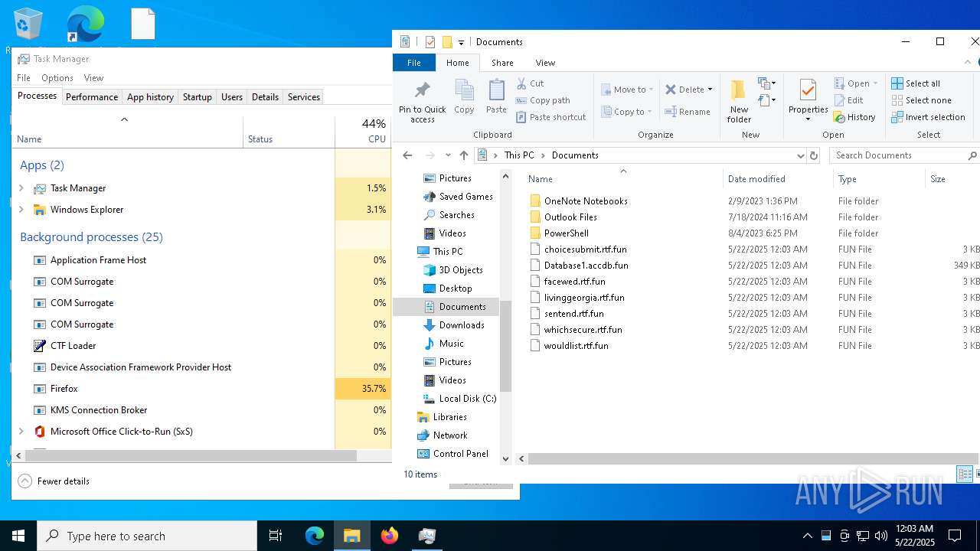
Task: Open the Open button dropdown arrow
Action: click(x=875, y=83)
